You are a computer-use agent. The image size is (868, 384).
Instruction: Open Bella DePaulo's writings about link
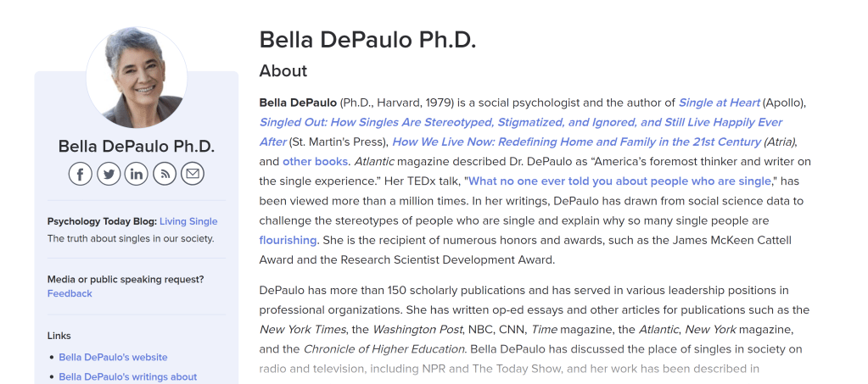[127, 376]
